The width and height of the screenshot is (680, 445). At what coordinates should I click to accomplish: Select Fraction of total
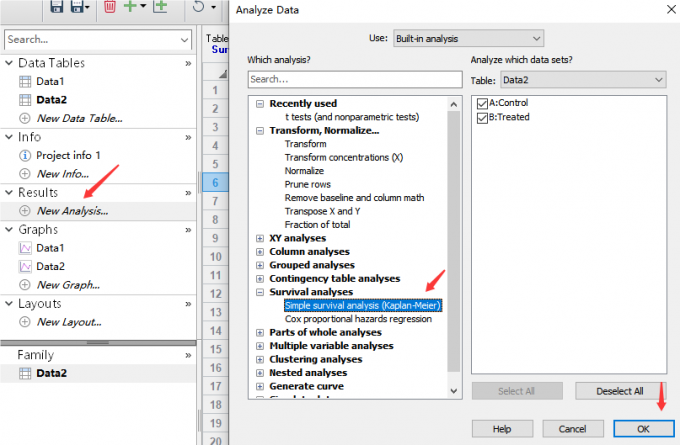click(x=317, y=225)
